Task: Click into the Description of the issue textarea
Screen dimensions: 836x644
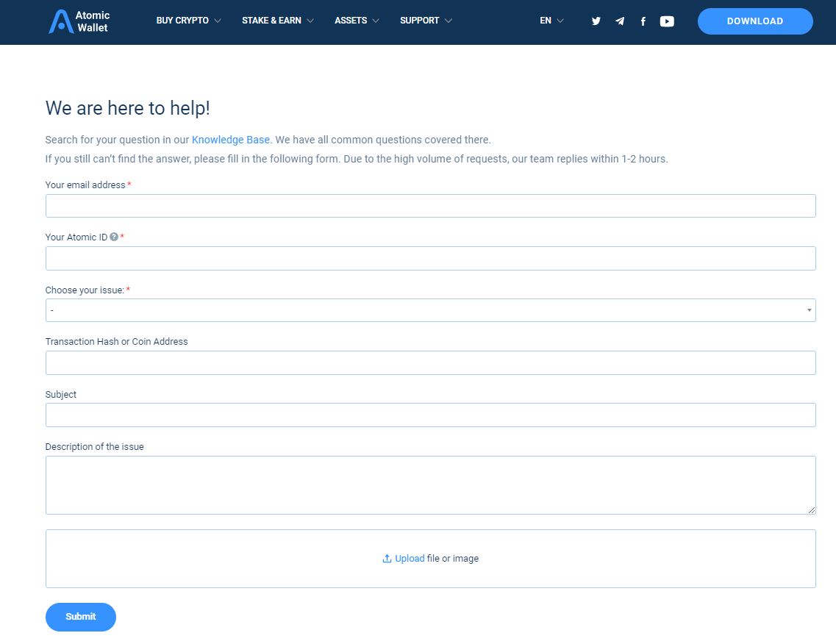Action: [430, 484]
